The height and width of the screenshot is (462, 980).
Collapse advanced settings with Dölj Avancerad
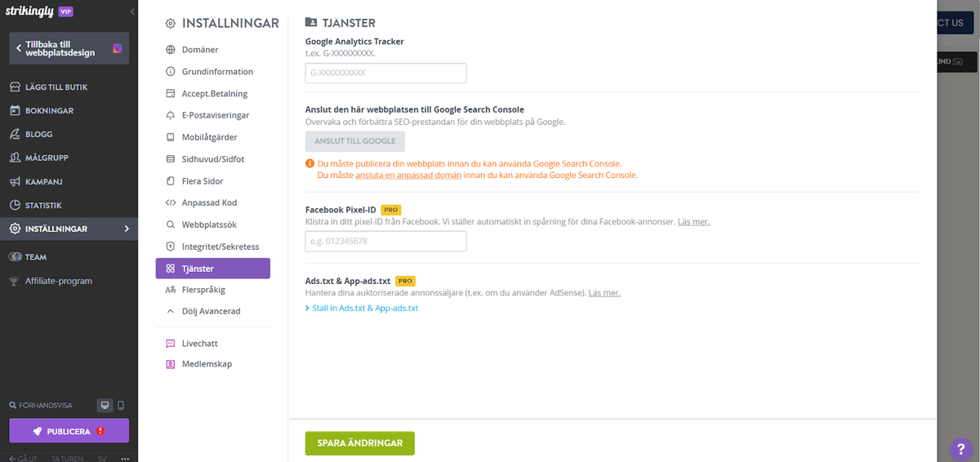point(211,311)
